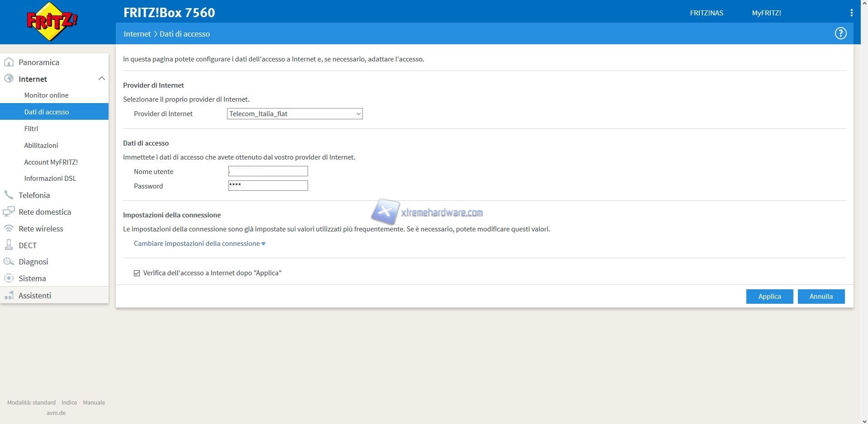Select Monitor online in the sidebar
Screen dimensions: 868x424
(46, 95)
